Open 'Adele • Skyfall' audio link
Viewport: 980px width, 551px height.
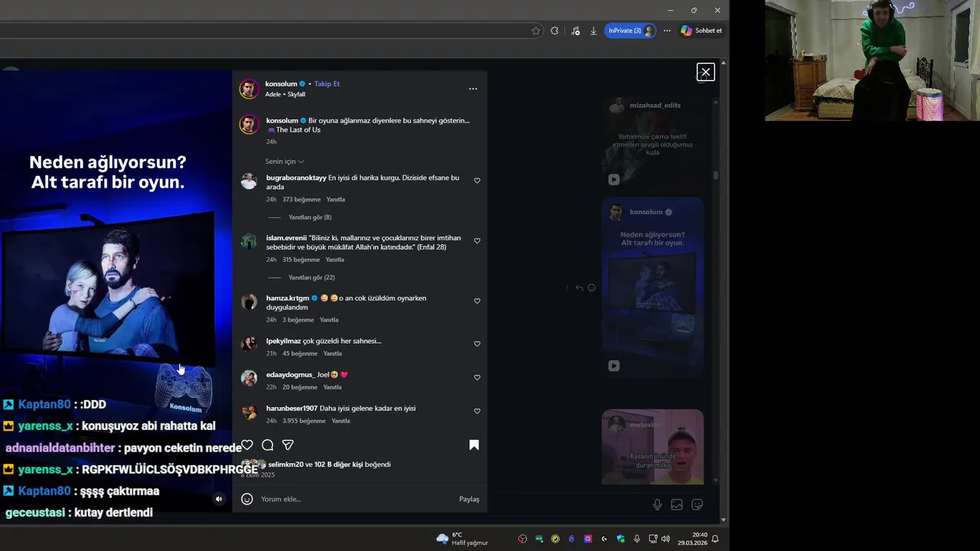[x=285, y=94]
